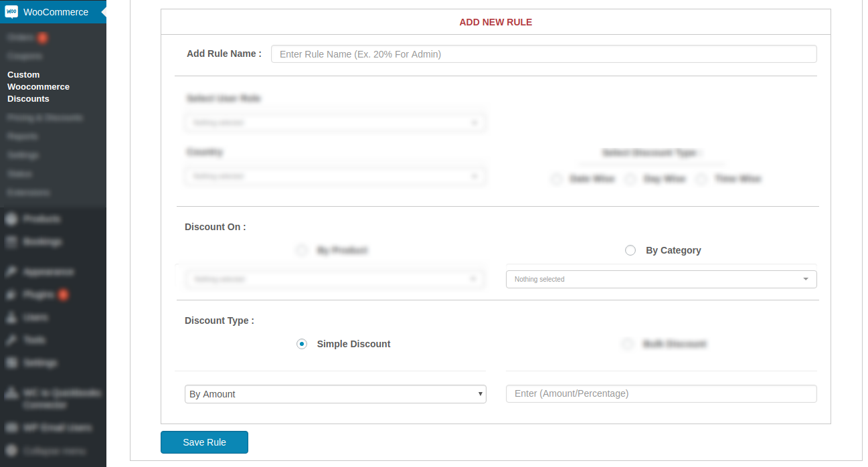Expand the By Category 'Nothing selected' dropdown
Image resolution: width=868 pixels, height=467 pixels.
click(x=661, y=279)
